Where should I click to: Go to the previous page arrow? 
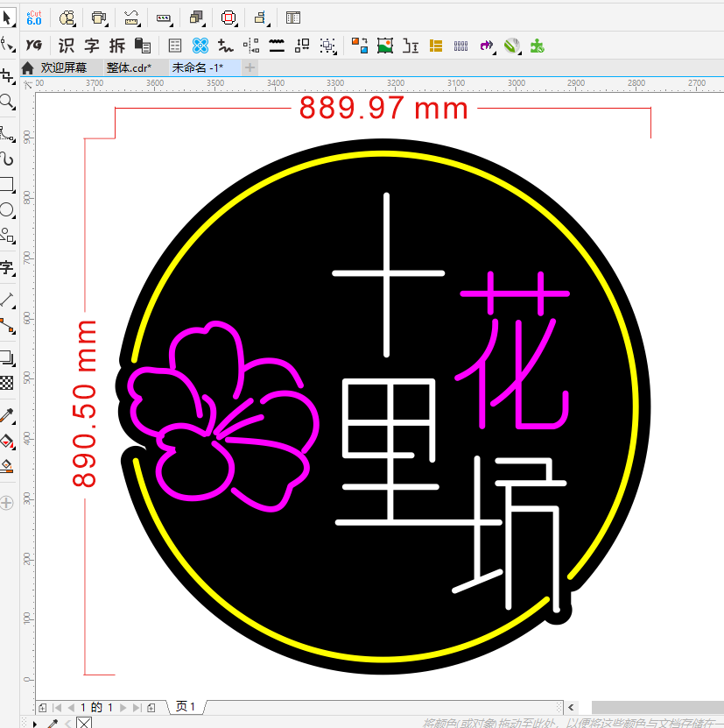click(x=71, y=708)
